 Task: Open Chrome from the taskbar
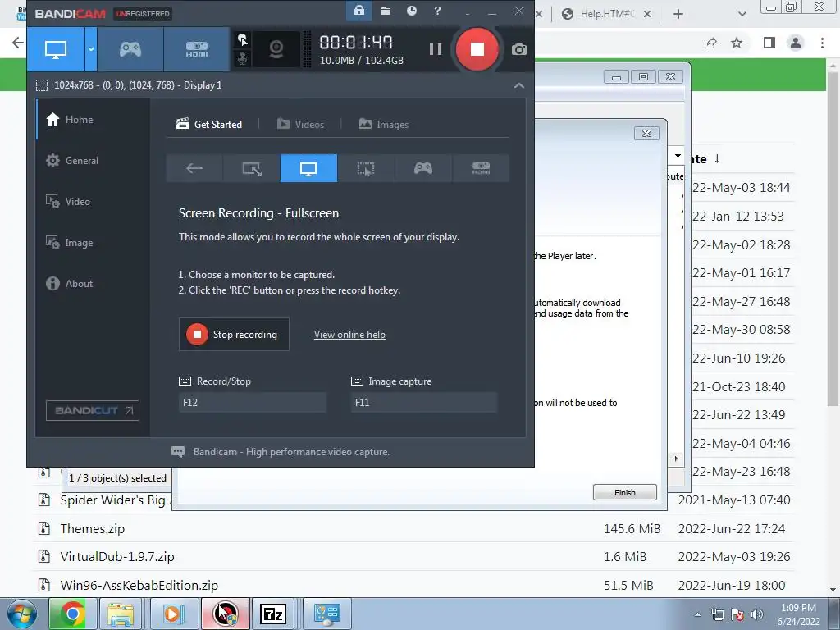click(72, 614)
